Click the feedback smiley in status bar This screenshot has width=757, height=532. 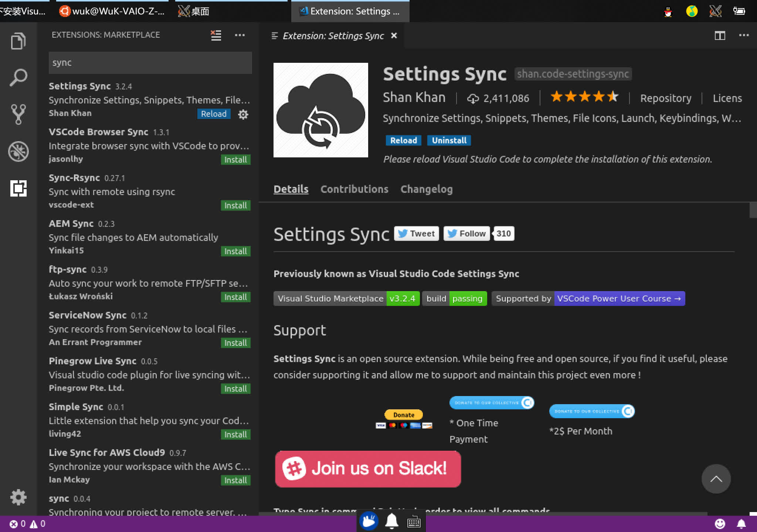tap(720, 524)
